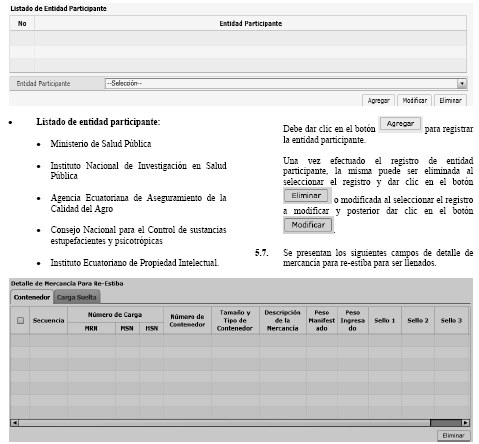Click the text Instituto Ecuatoriano de Propiedad Intelectual
This screenshot has width=479, height=444.
point(134,263)
